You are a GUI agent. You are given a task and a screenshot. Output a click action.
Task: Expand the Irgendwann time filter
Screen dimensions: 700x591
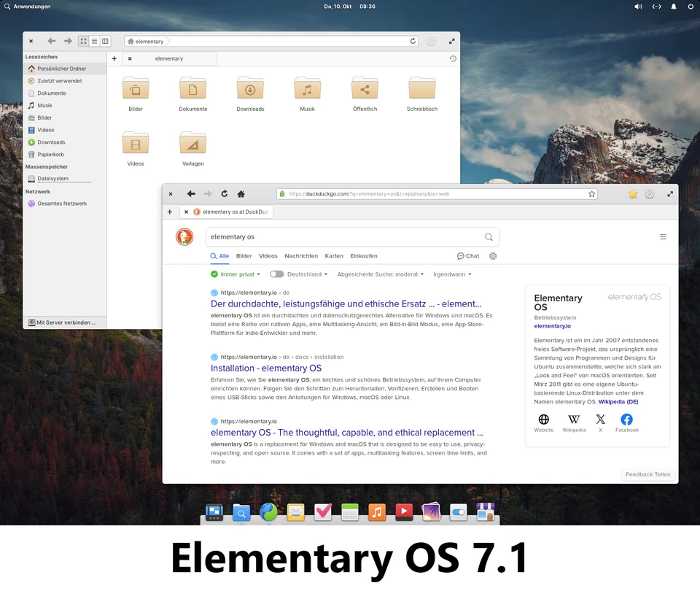tap(452, 274)
